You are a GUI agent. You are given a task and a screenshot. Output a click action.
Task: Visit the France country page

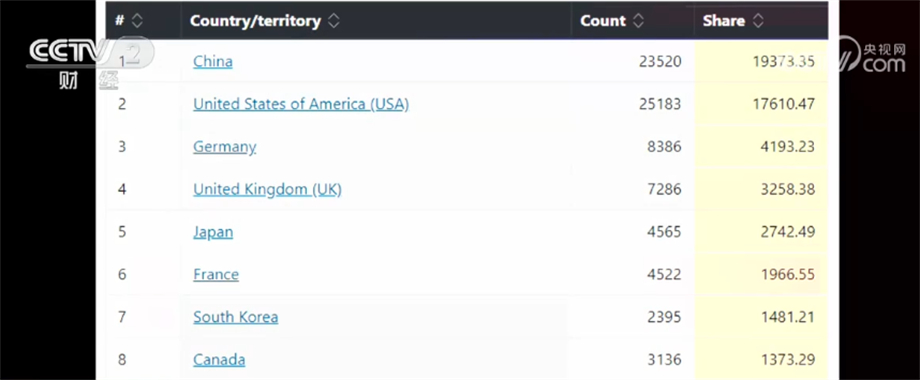[216, 274]
